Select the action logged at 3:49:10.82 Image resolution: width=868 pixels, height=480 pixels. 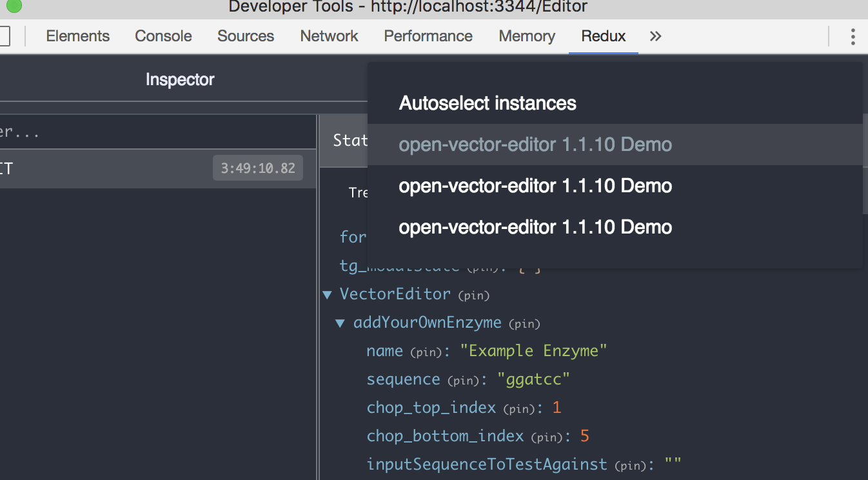(158, 169)
